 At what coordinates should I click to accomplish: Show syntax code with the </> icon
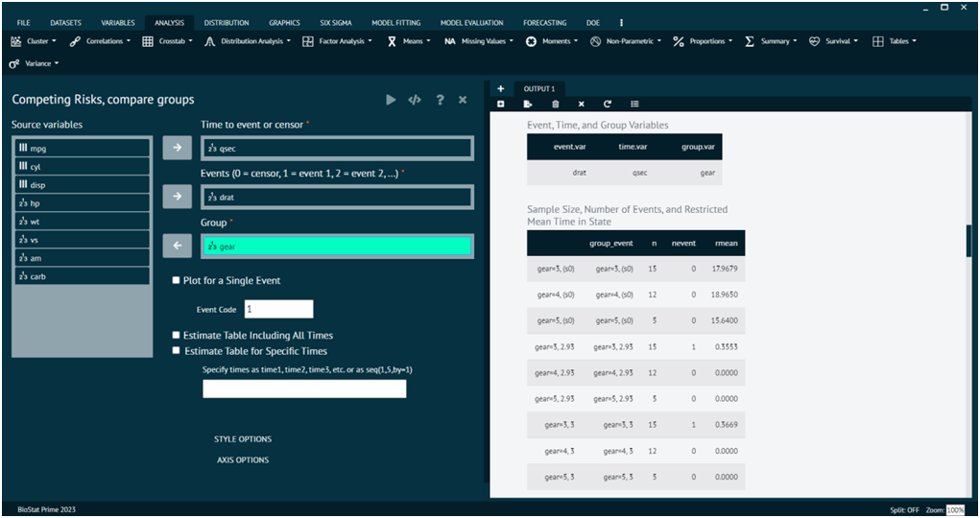[x=415, y=100]
